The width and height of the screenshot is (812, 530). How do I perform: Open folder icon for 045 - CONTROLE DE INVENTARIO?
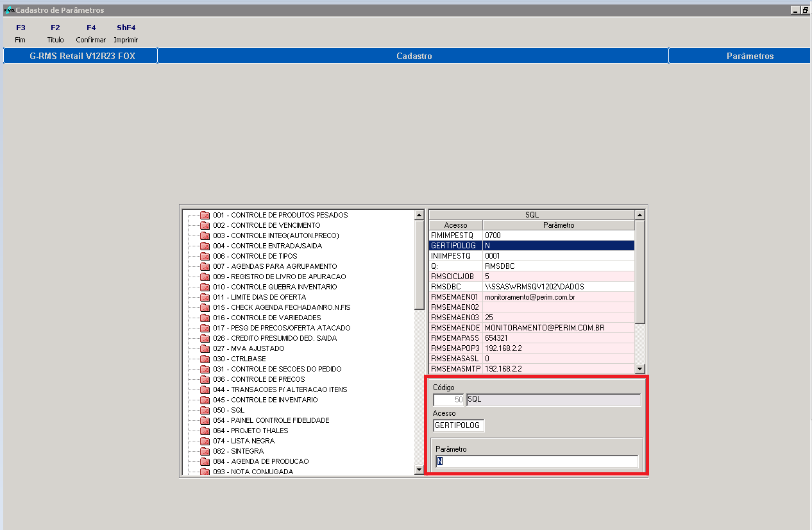(205, 400)
